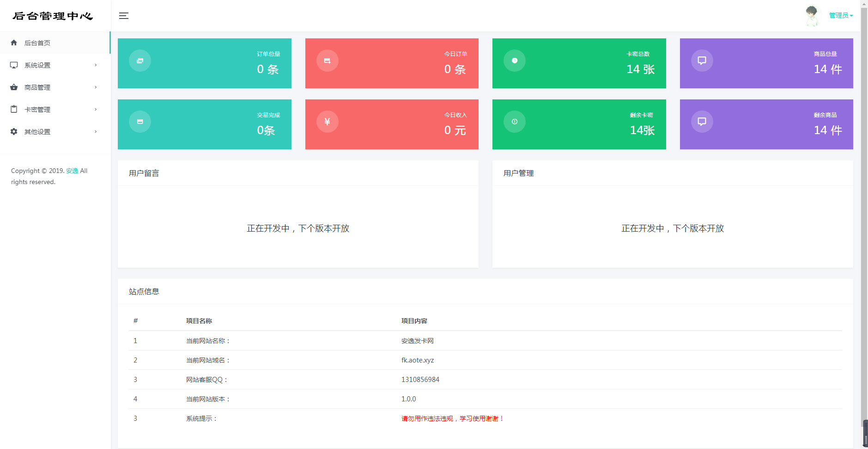Screen dimensions: 868x449
Task: Select the site name value 安逸发卡网
Action: coord(418,341)
